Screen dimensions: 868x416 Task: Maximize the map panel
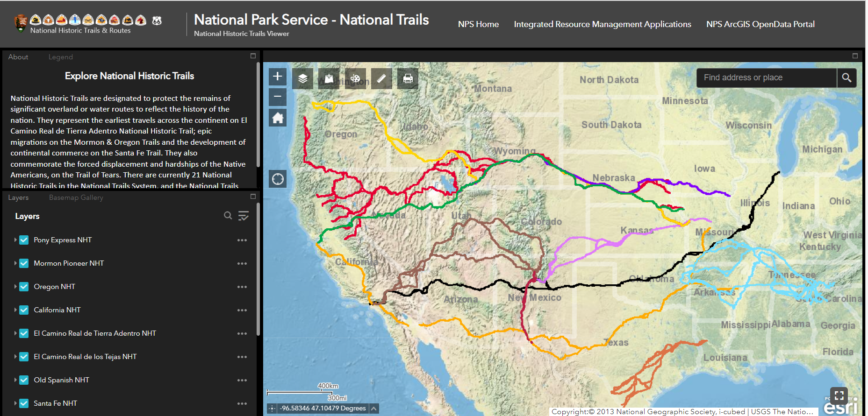(x=855, y=56)
